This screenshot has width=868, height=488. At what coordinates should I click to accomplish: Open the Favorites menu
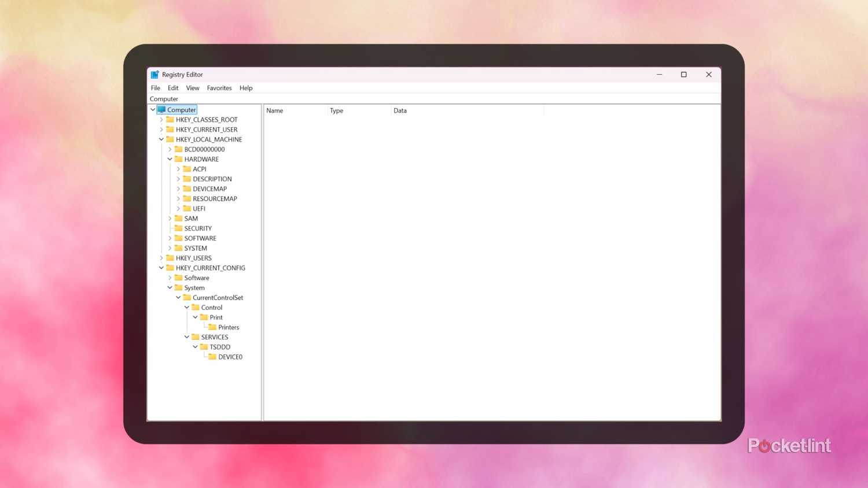(219, 87)
